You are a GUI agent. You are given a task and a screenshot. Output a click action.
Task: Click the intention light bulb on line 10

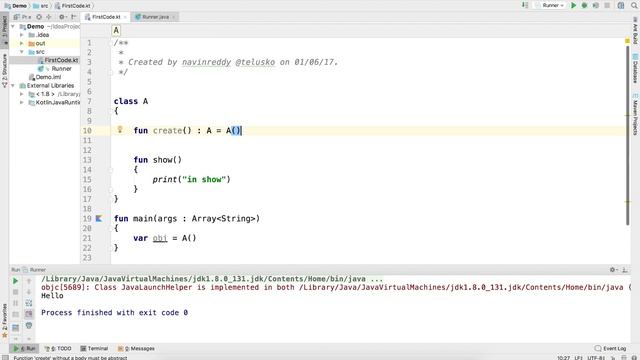click(x=120, y=129)
